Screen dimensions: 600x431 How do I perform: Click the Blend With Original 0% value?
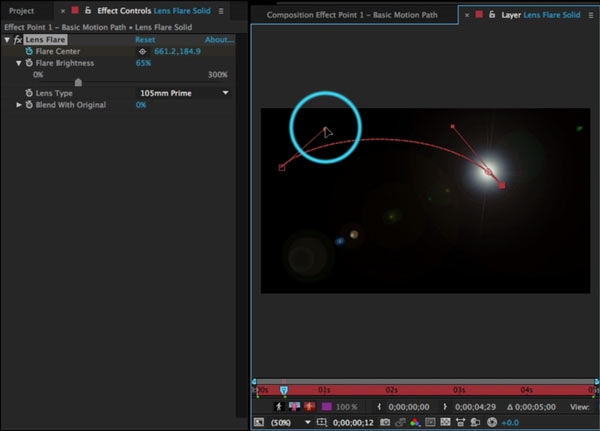click(x=141, y=104)
